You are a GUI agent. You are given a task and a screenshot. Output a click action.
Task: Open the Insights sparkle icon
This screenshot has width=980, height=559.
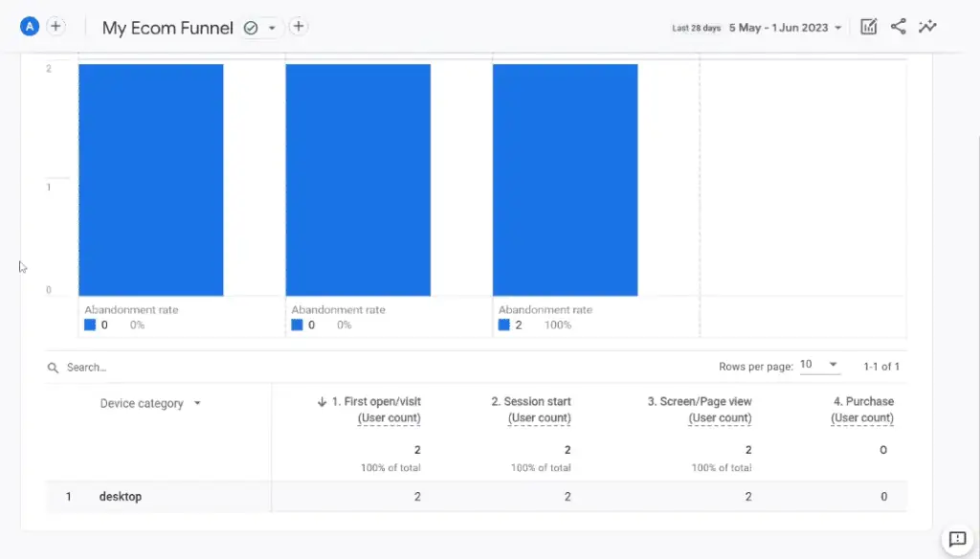[x=927, y=27]
